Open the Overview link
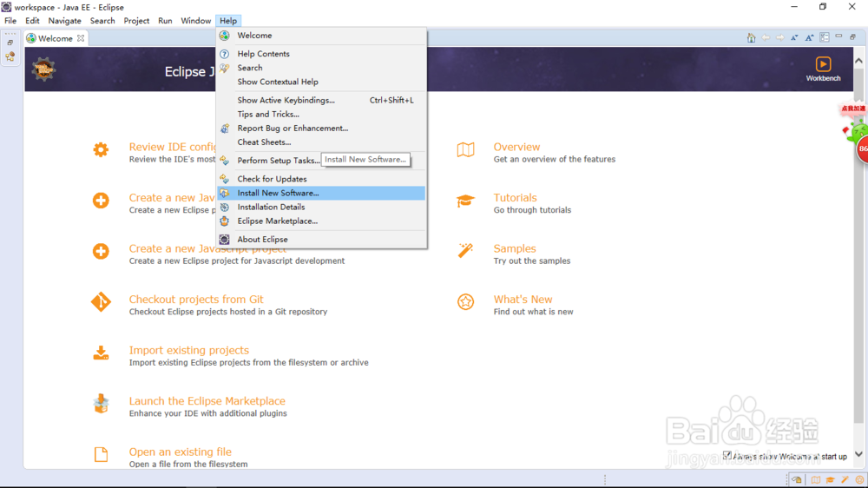 click(x=516, y=147)
